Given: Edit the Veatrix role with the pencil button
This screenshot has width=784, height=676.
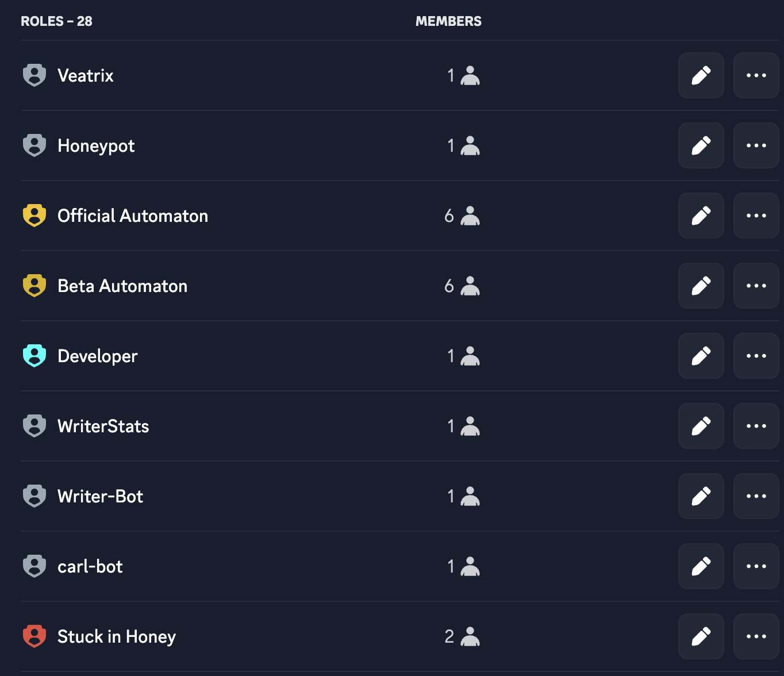Looking at the screenshot, I should tap(701, 75).
